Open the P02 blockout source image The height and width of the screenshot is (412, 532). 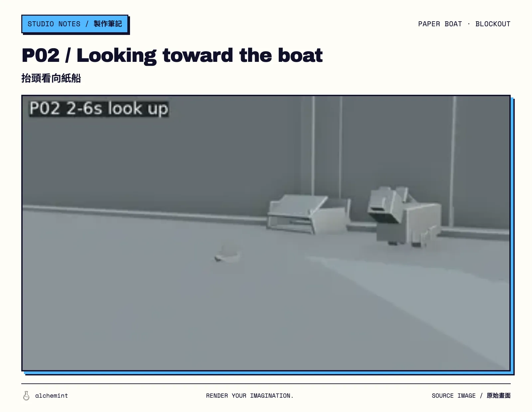click(x=266, y=233)
